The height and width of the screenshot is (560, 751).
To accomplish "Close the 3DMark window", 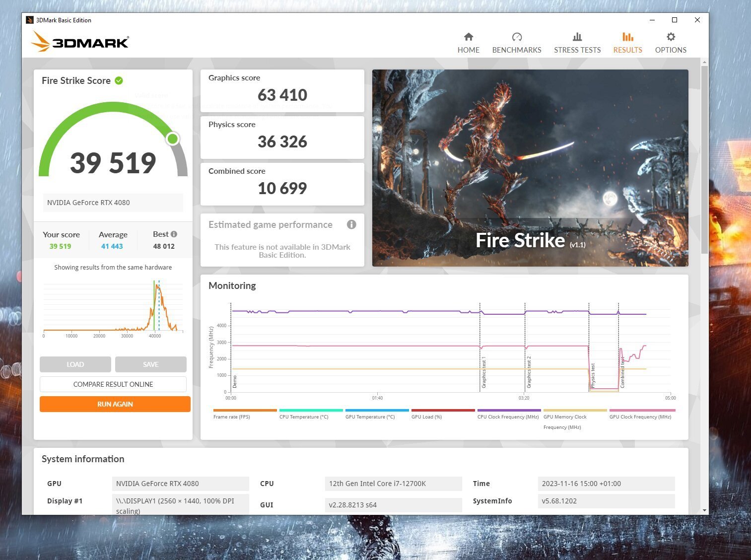I will [x=697, y=20].
